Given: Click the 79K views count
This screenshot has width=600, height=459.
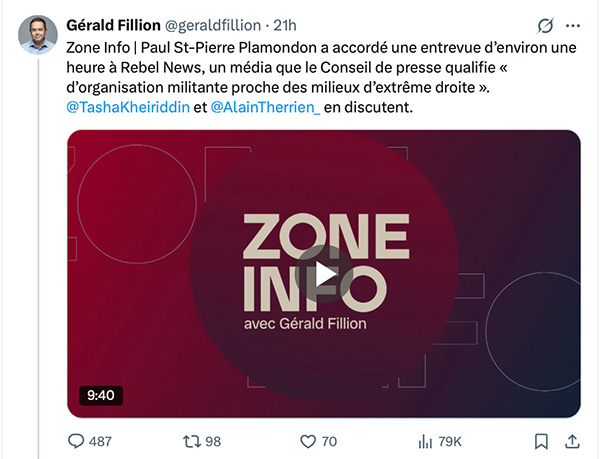Looking at the screenshot, I should click(450, 441).
